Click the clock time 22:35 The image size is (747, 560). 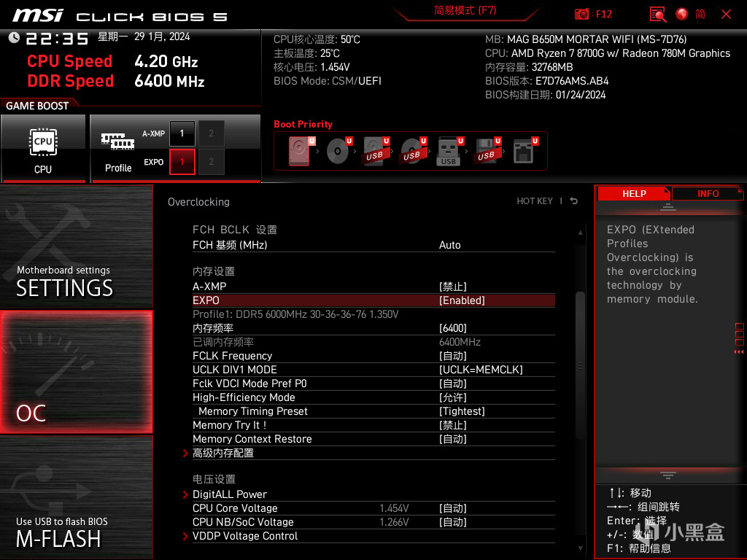point(57,39)
